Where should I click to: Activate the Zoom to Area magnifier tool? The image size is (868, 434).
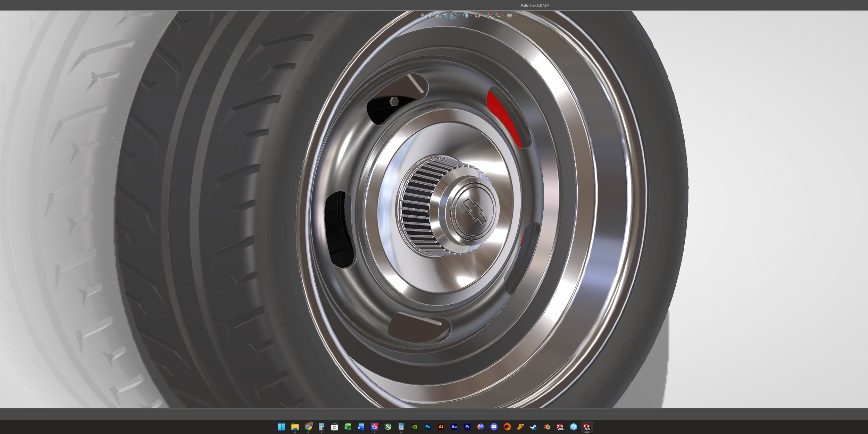point(430,16)
